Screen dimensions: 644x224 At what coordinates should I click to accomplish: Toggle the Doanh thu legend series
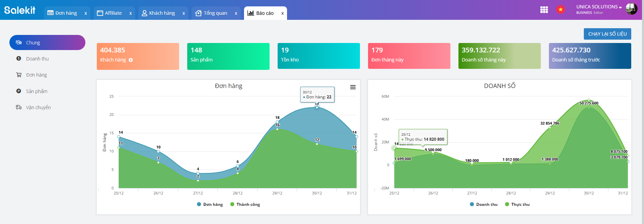(x=484, y=205)
